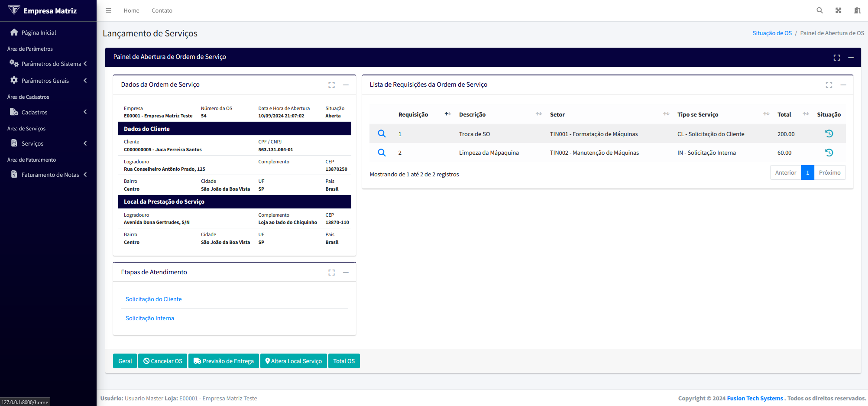This screenshot has width=868, height=406.
Task: Click the Situação column header
Action: [x=829, y=114]
